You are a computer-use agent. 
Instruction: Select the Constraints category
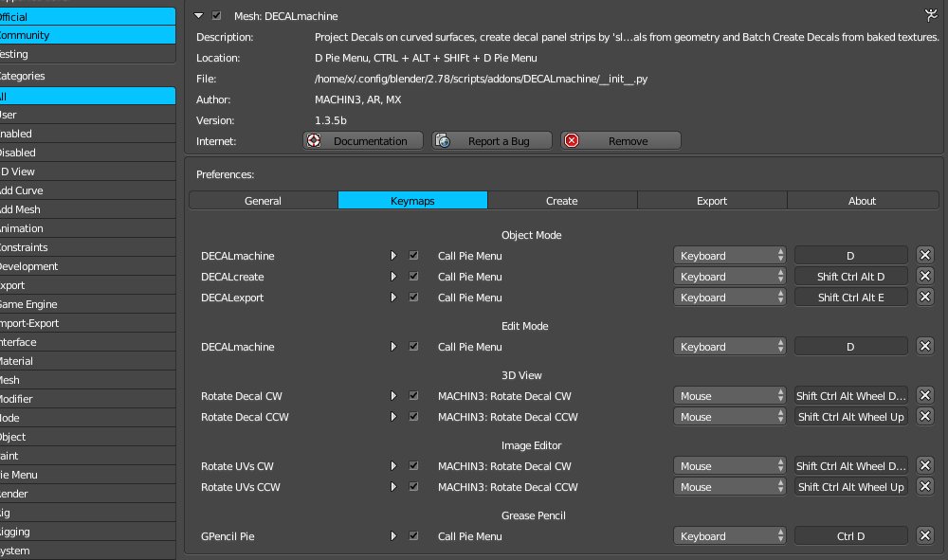87,247
